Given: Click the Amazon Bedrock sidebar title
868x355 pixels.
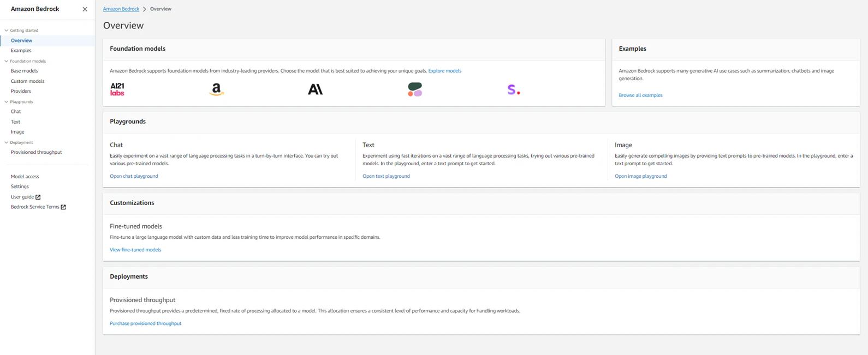Looking at the screenshot, I should [x=35, y=9].
